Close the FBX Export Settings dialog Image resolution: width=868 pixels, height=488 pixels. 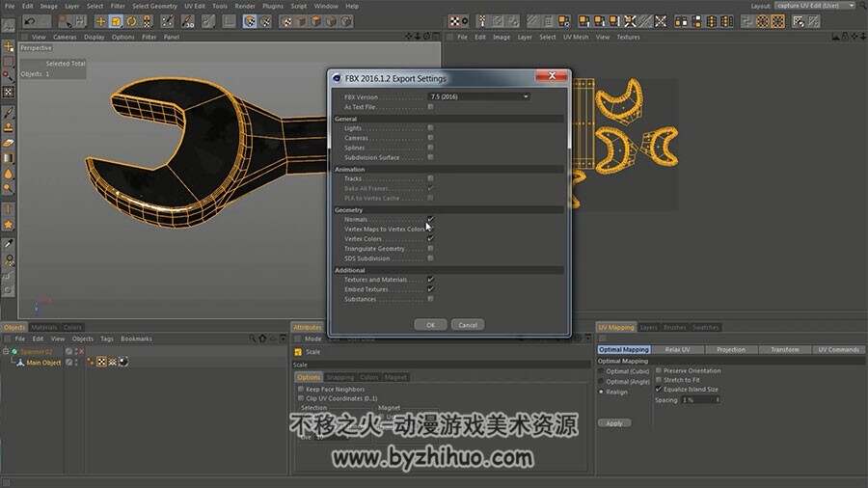[x=552, y=76]
